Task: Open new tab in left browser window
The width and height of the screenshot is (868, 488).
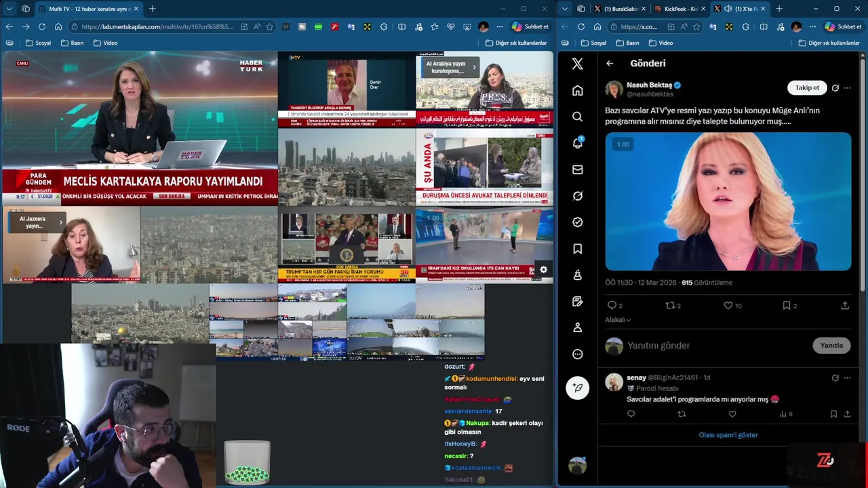Action: pyautogui.click(x=152, y=9)
